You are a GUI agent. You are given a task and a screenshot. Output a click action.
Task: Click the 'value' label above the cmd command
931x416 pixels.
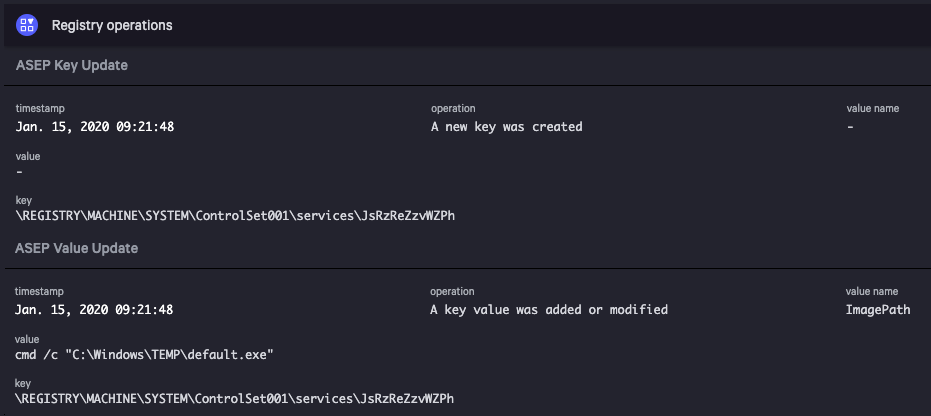[28, 339]
